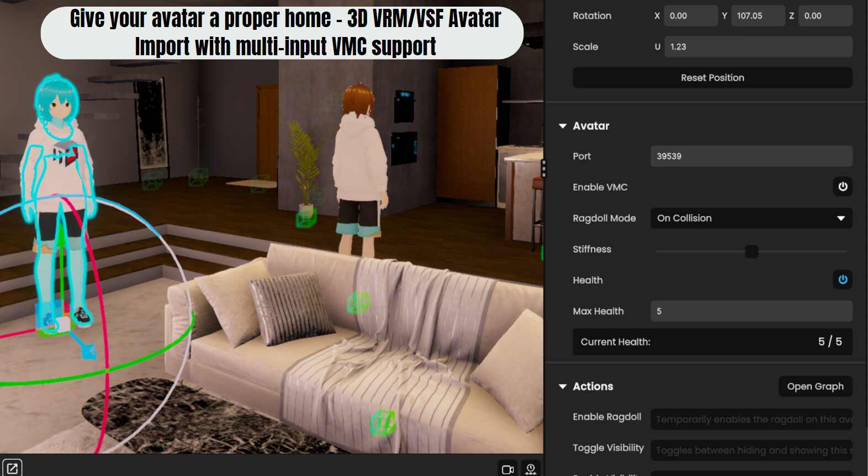Click the Stiffness slider handle

[751, 252]
